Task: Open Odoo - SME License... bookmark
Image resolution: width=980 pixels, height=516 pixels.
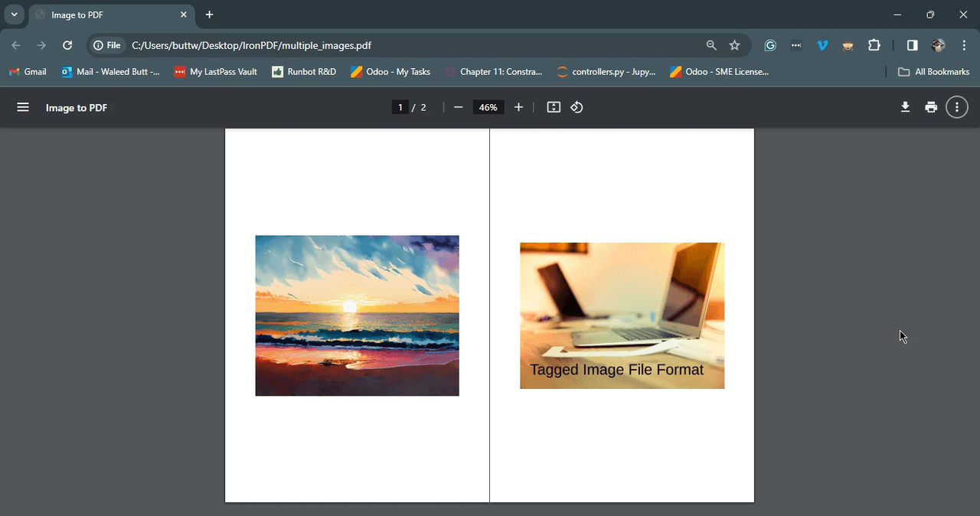Action: pyautogui.click(x=719, y=71)
